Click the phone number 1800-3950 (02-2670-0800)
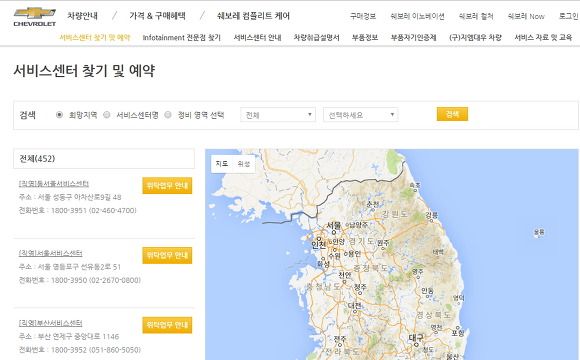The width and height of the screenshot is (580, 360). coord(96,280)
